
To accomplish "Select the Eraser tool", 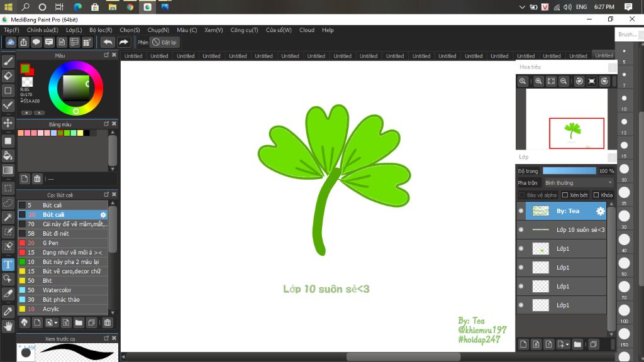I will tap(8, 75).
